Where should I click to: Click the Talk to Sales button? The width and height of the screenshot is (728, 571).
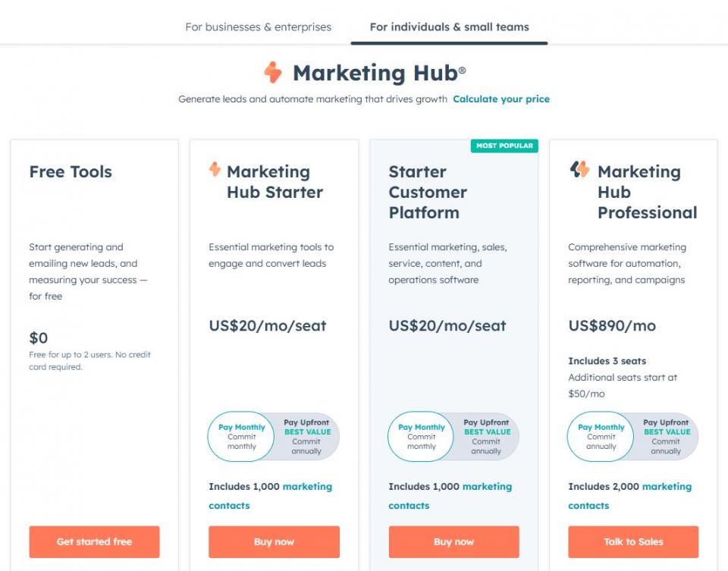tap(633, 542)
